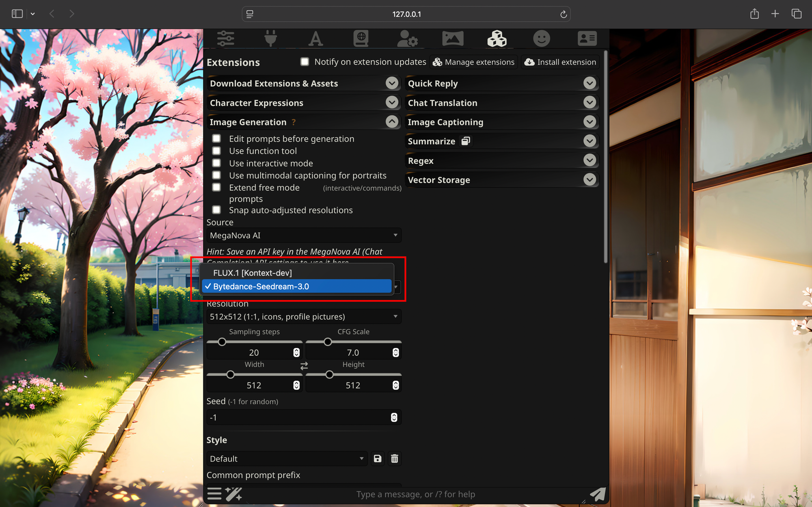Click the Manage extensions button
Image resolution: width=812 pixels, height=507 pixels.
(x=473, y=62)
